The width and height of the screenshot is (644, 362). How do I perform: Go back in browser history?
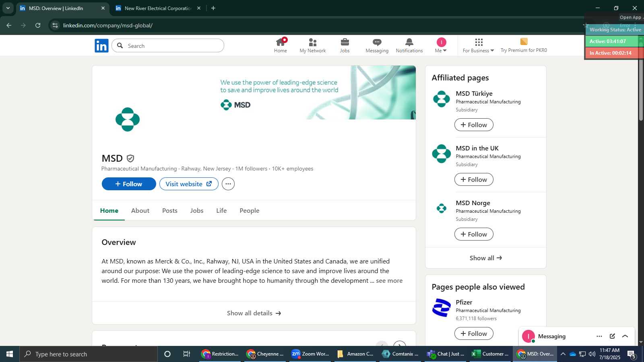(x=9, y=25)
